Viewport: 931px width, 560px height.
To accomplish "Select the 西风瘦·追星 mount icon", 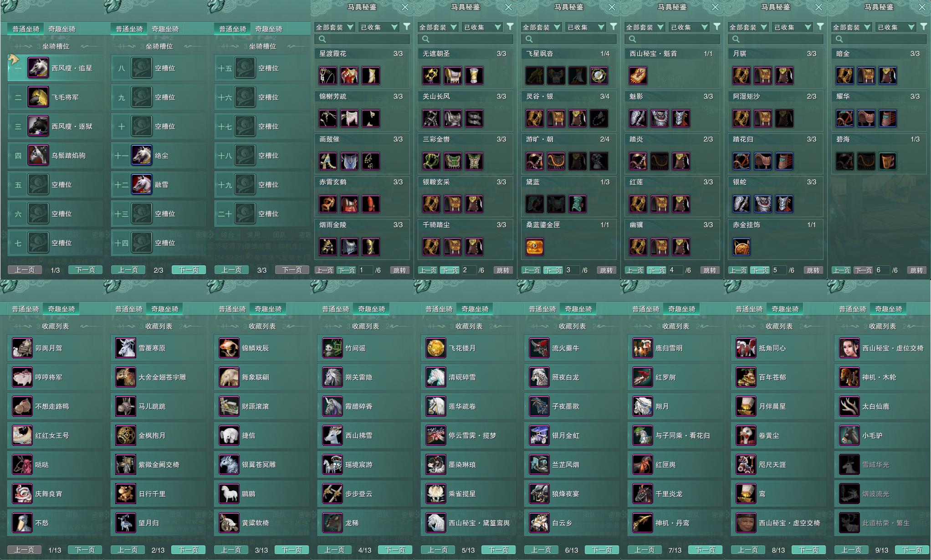I will click(x=38, y=68).
